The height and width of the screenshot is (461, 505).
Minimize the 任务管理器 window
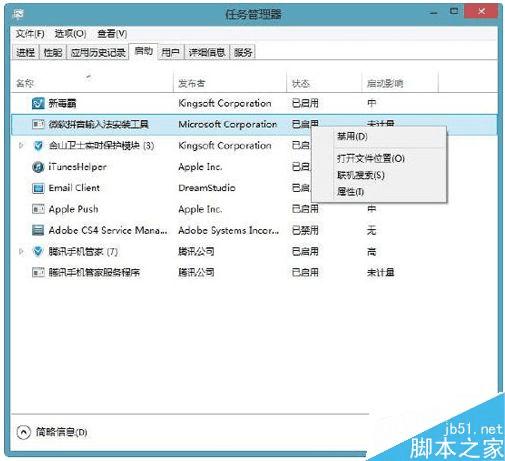coord(434,12)
